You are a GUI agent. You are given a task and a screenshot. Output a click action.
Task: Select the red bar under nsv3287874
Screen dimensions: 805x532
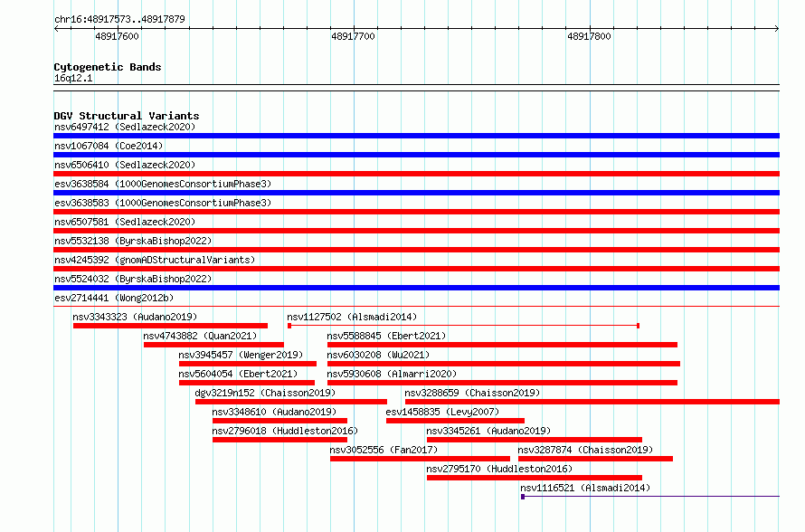pyautogui.click(x=595, y=459)
